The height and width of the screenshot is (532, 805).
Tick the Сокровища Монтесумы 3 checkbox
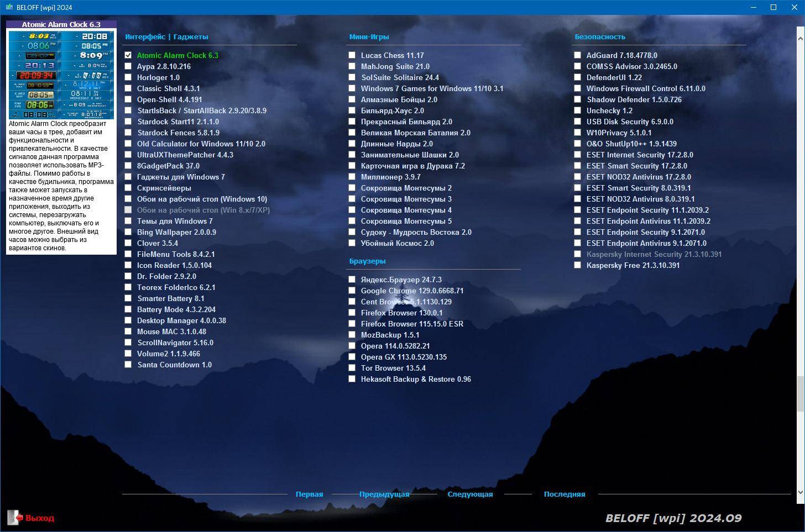(x=352, y=199)
